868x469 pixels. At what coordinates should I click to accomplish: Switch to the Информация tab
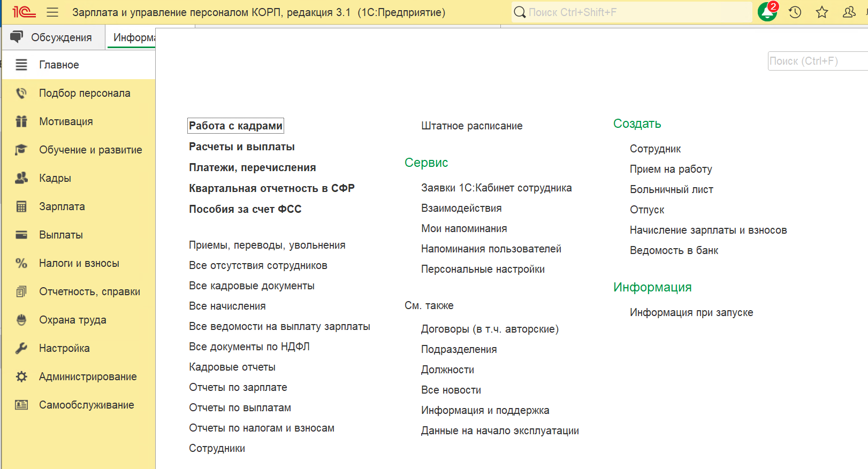132,37
